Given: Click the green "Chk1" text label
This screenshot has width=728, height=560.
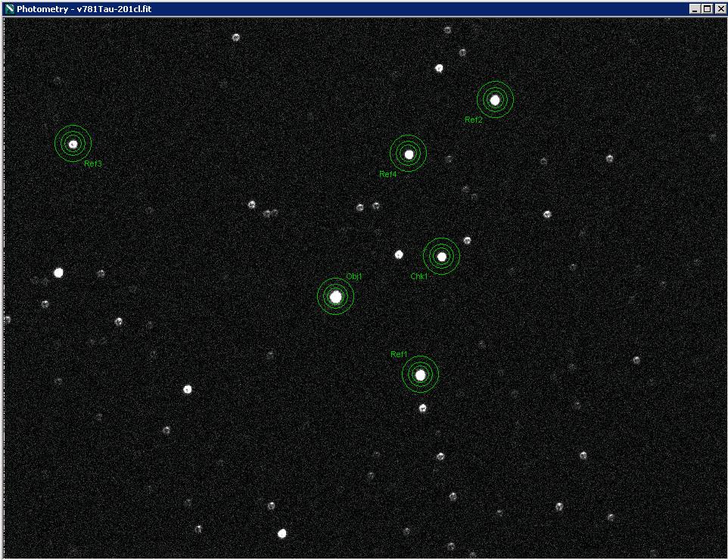Looking at the screenshot, I should (418, 277).
